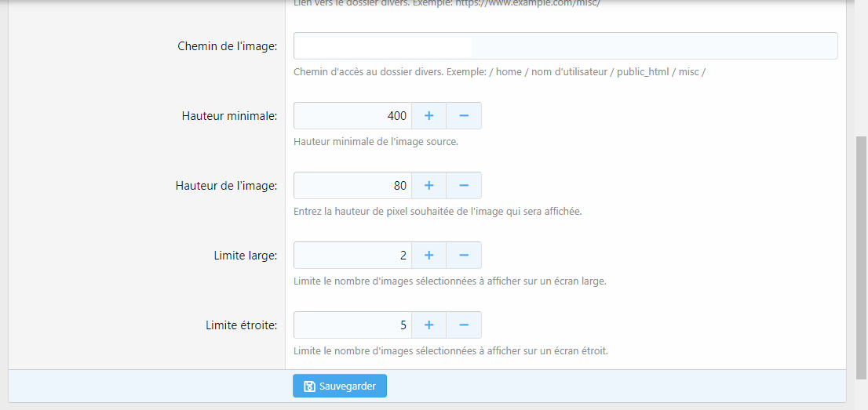Click the "Limite étroite:" label

241,325
